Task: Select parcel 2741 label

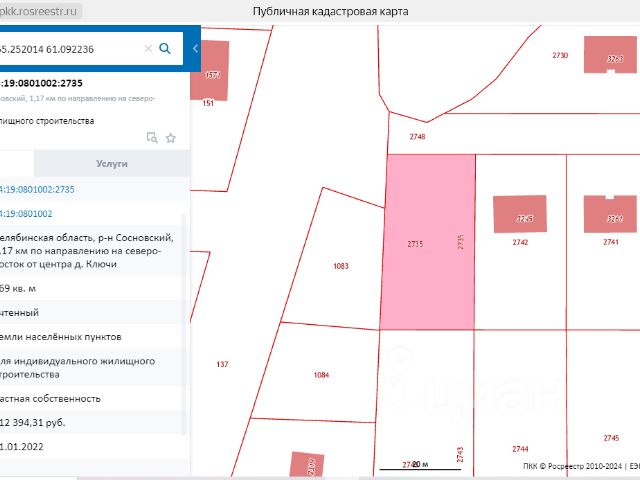Action: coord(611,242)
